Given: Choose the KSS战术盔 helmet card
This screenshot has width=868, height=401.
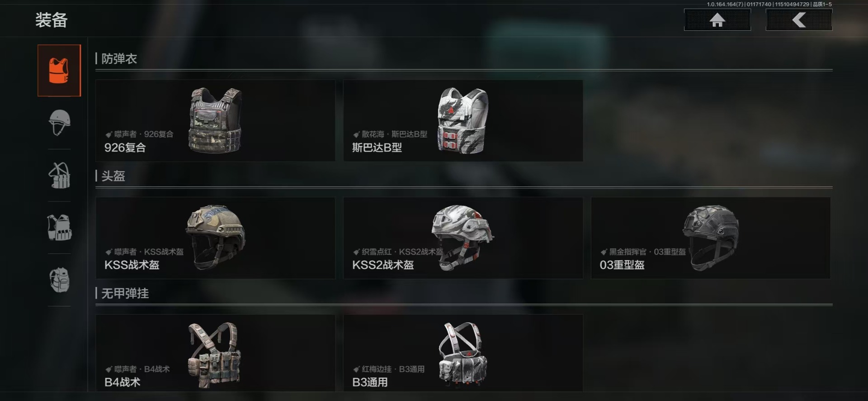Looking at the screenshot, I should [215, 238].
